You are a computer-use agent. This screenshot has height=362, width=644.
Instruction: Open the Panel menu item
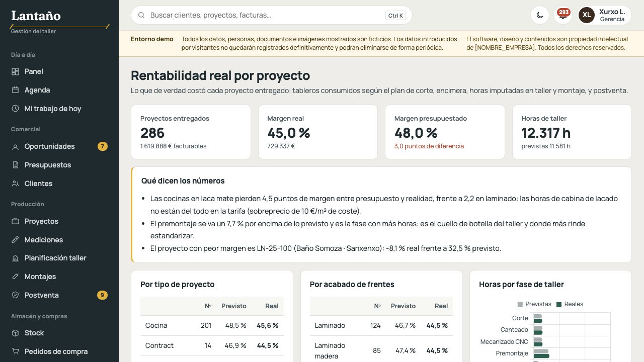(x=59, y=71)
